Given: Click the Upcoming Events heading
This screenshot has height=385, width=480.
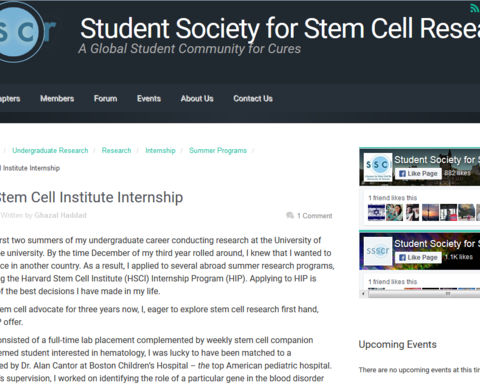Looking at the screenshot, I should 398,344.
